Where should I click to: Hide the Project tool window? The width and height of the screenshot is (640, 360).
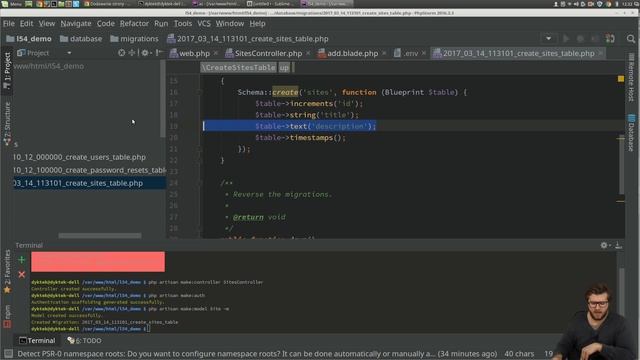click(x=159, y=53)
